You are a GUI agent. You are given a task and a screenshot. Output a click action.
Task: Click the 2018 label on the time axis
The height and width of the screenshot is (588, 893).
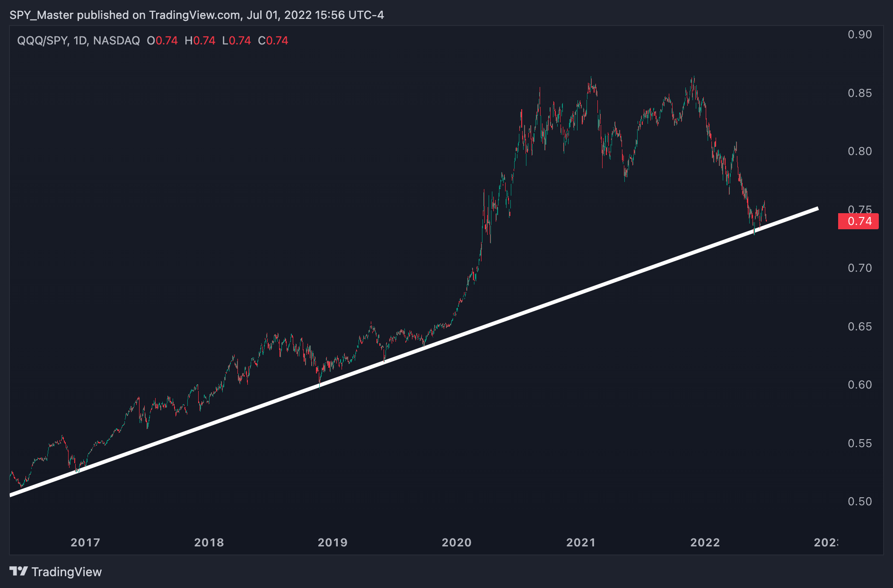pyautogui.click(x=209, y=543)
